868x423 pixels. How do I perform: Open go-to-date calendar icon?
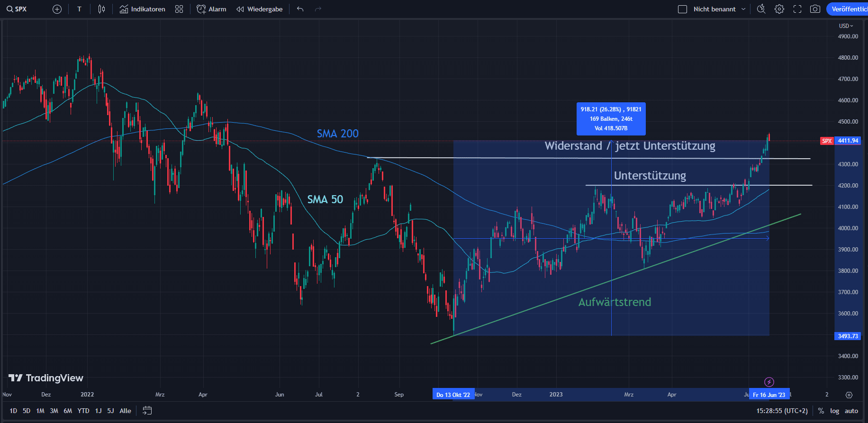(x=147, y=411)
